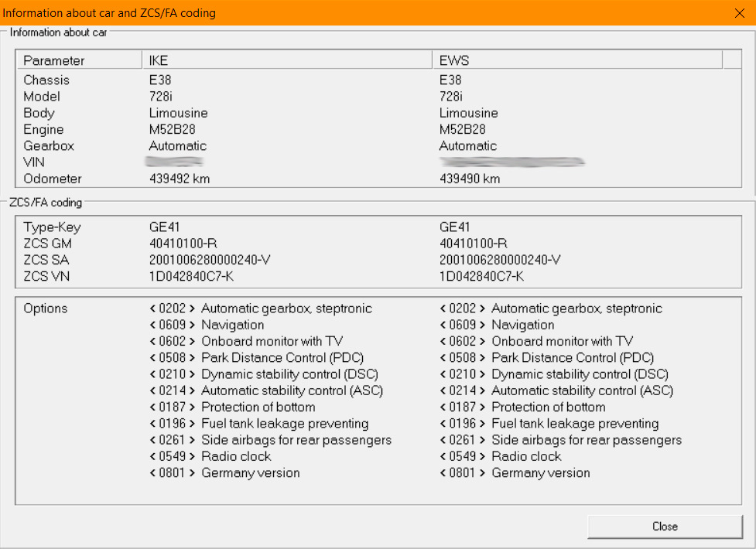Viewport: 756px width, 549px height.
Task: Click the ZCS VN row label
Action: coord(46,276)
